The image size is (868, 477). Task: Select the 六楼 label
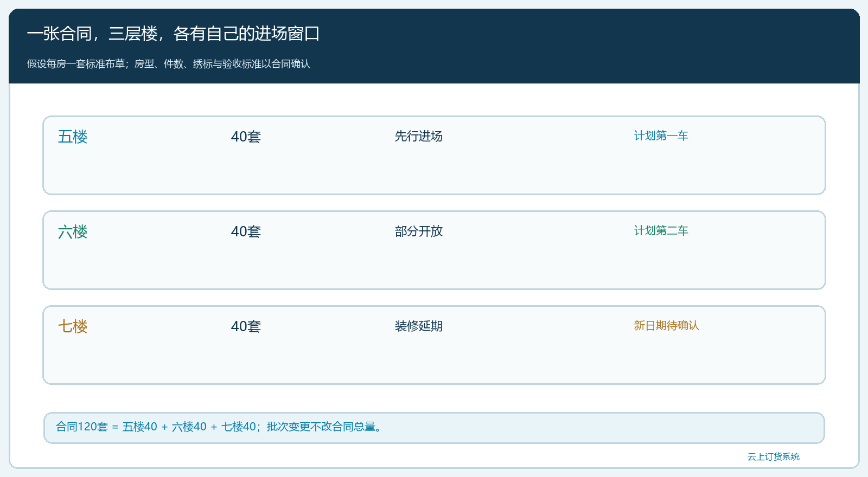click(73, 232)
